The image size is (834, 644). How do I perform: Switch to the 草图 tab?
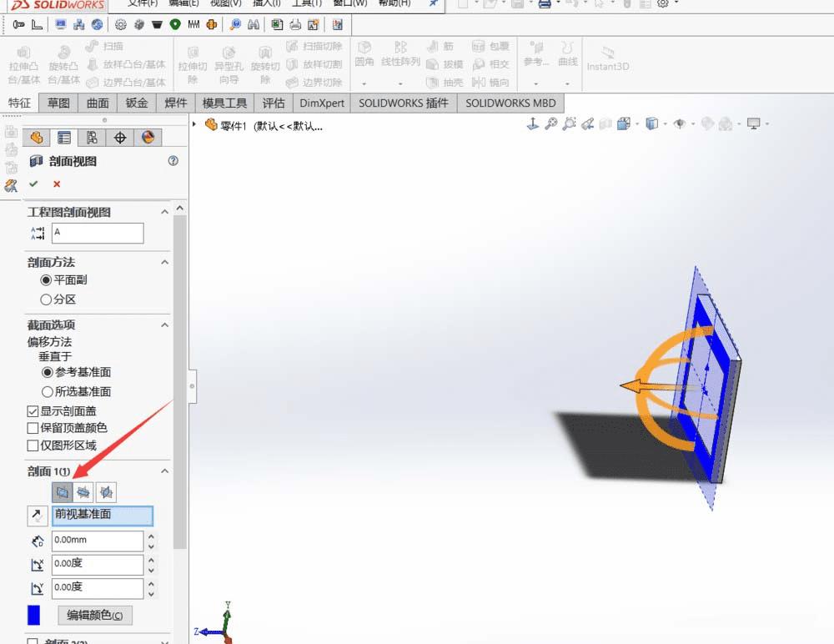(x=58, y=103)
